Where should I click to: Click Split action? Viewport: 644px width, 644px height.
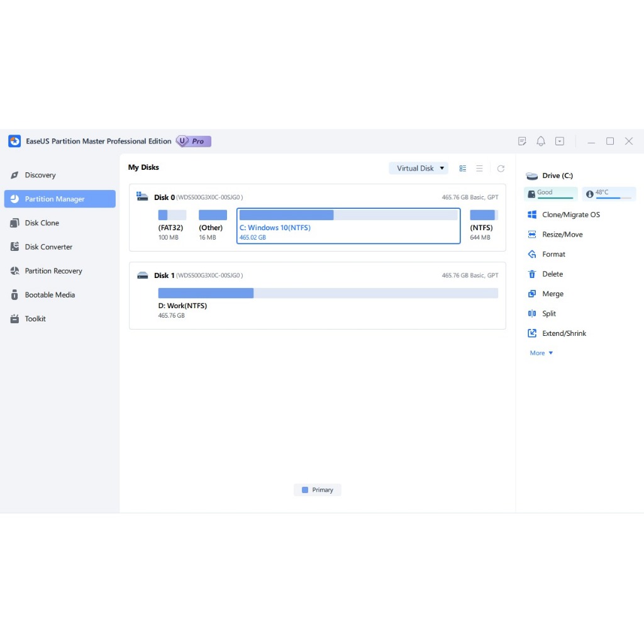click(541, 313)
